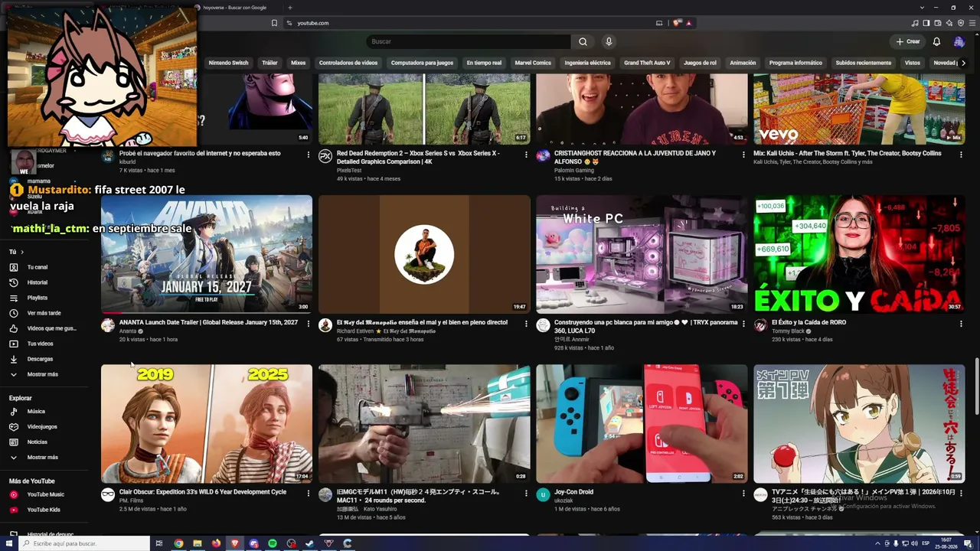This screenshot has height=551, width=980.
Task: Open options menu for El Éxito y la Caída de RORO
Action: point(961,324)
